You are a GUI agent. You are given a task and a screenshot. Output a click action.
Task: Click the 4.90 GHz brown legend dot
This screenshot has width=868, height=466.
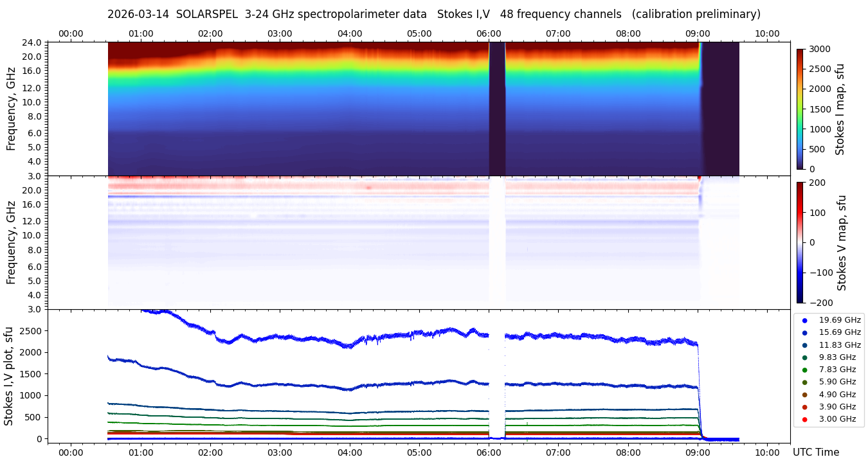click(804, 395)
